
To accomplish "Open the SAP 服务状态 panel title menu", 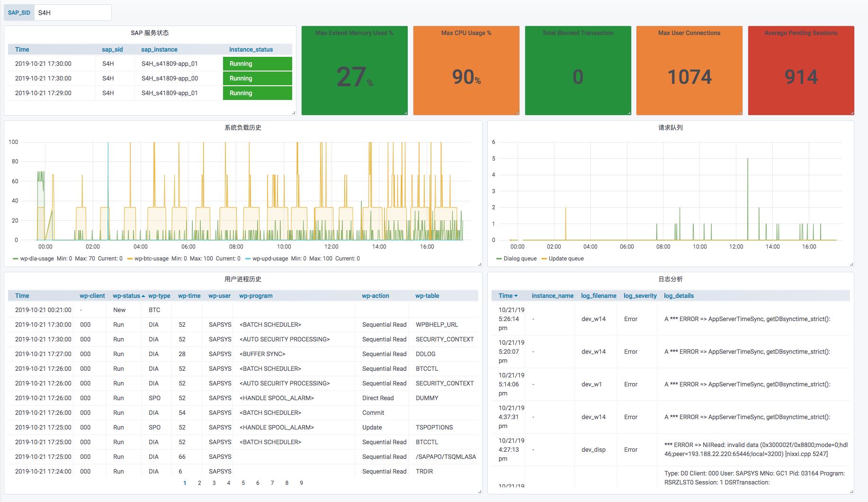I will [150, 33].
